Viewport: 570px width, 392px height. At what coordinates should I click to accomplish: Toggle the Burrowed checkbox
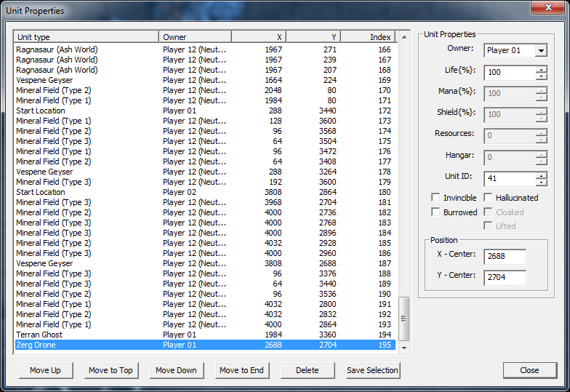[435, 212]
